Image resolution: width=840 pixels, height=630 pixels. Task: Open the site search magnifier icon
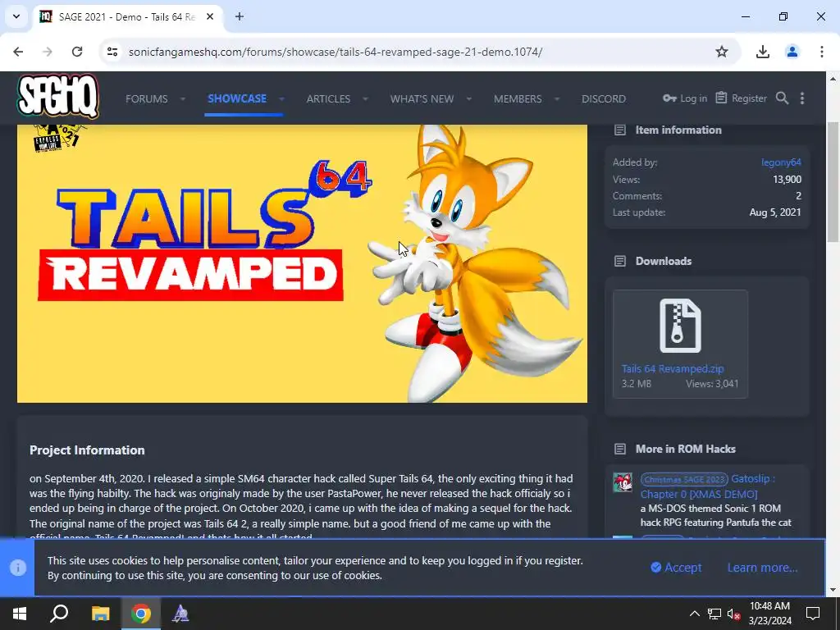(x=782, y=98)
